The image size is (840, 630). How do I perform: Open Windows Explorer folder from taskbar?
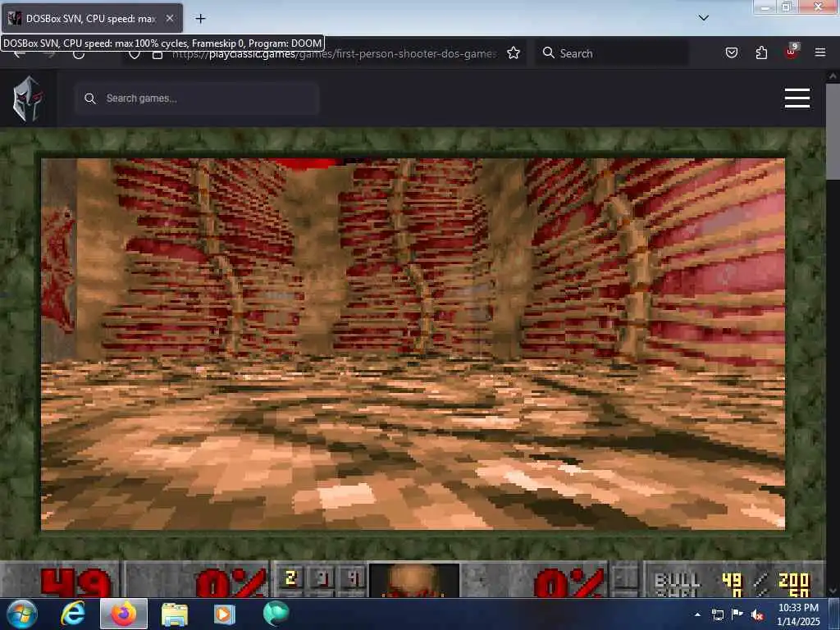pos(175,614)
